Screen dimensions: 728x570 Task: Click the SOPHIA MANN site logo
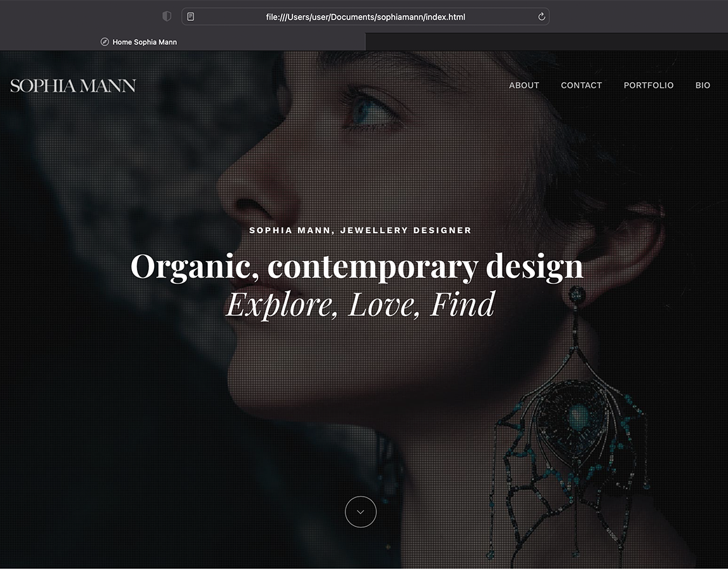[x=73, y=85]
